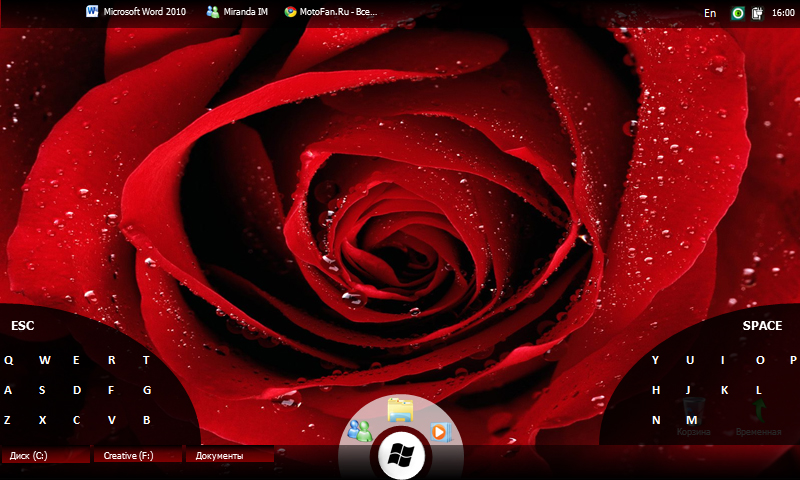Select the Корзина recycle bin desktop icon
This screenshot has height=480, width=800.
tap(693, 417)
